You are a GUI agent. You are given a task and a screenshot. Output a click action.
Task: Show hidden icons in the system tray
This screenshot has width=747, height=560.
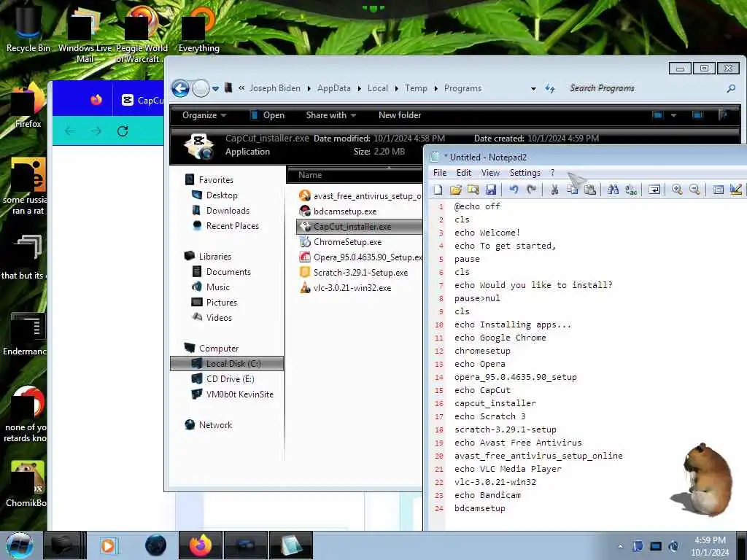coord(620,546)
